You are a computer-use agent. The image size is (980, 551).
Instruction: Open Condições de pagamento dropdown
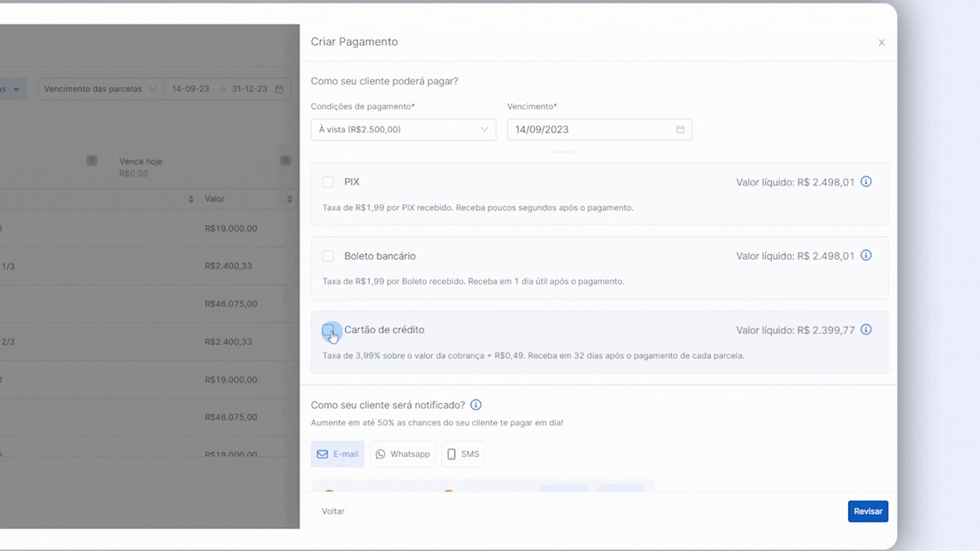pyautogui.click(x=403, y=130)
